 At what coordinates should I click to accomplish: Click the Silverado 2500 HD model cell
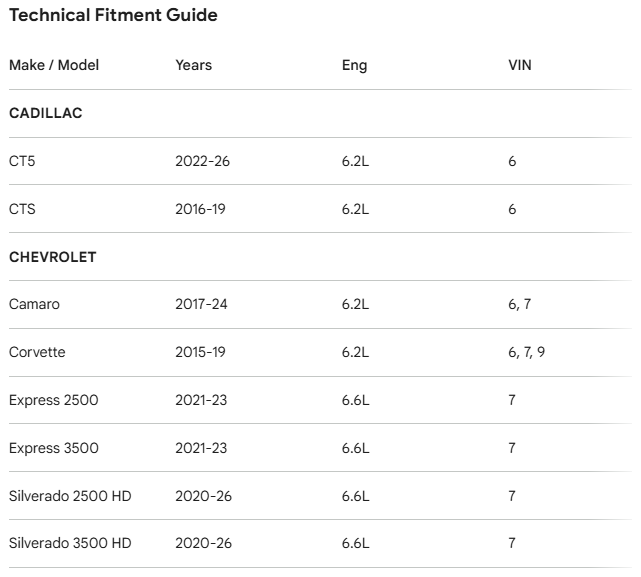pyautogui.click(x=70, y=496)
